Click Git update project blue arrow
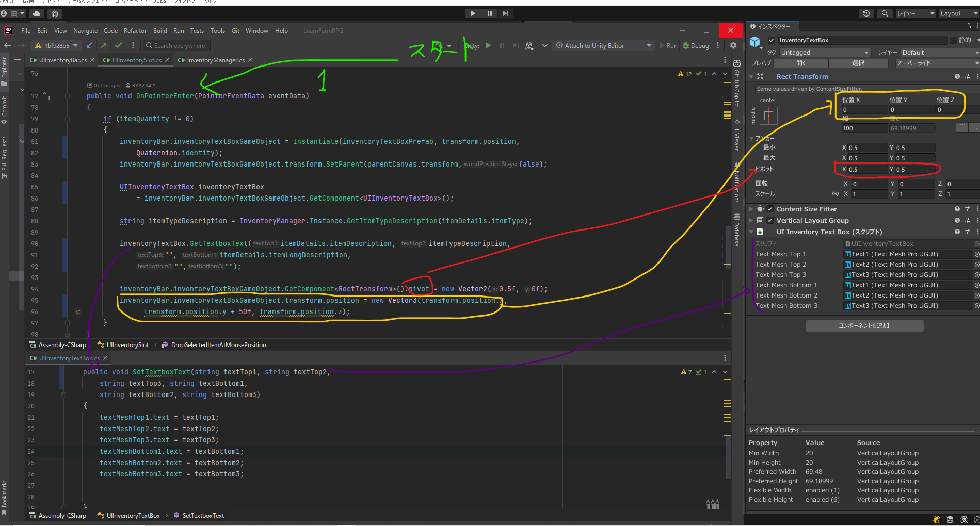 pyautogui.click(x=89, y=45)
